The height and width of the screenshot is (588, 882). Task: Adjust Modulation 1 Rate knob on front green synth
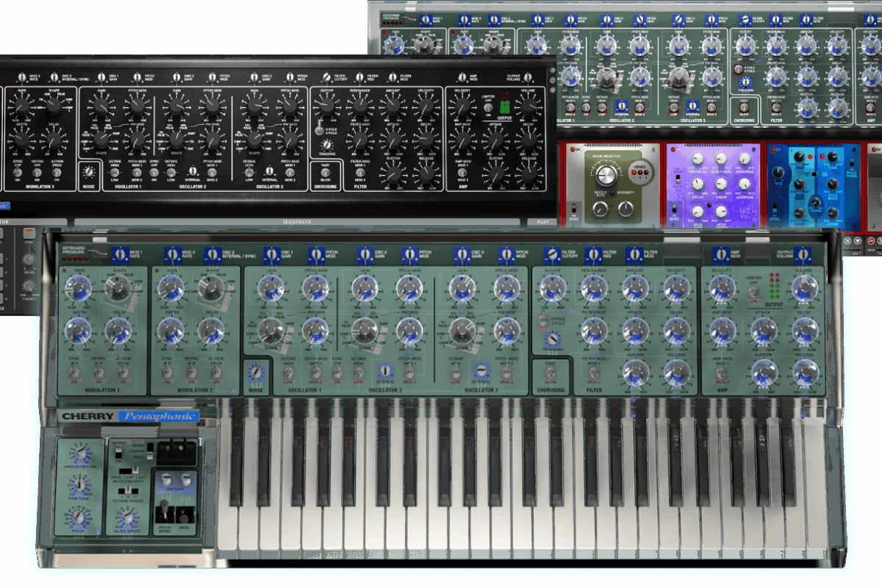(79, 290)
